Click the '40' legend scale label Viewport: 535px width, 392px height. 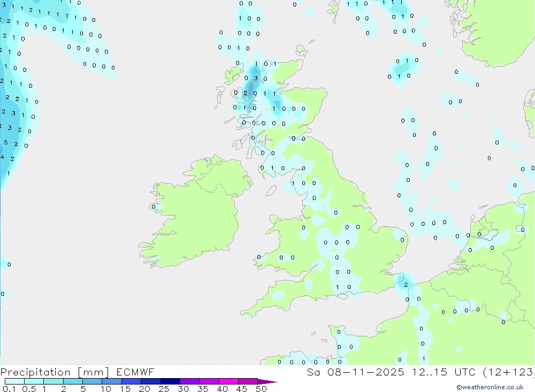point(222,389)
